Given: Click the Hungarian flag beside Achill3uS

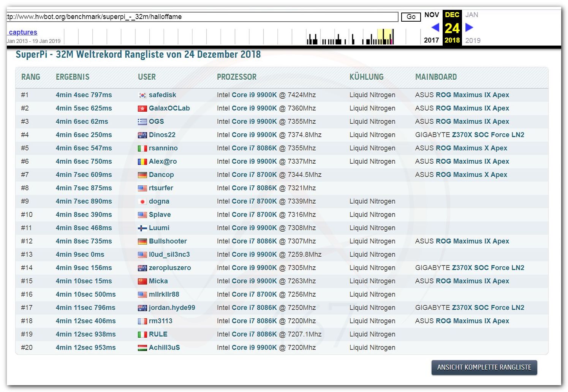Looking at the screenshot, I should pyautogui.click(x=142, y=348).
